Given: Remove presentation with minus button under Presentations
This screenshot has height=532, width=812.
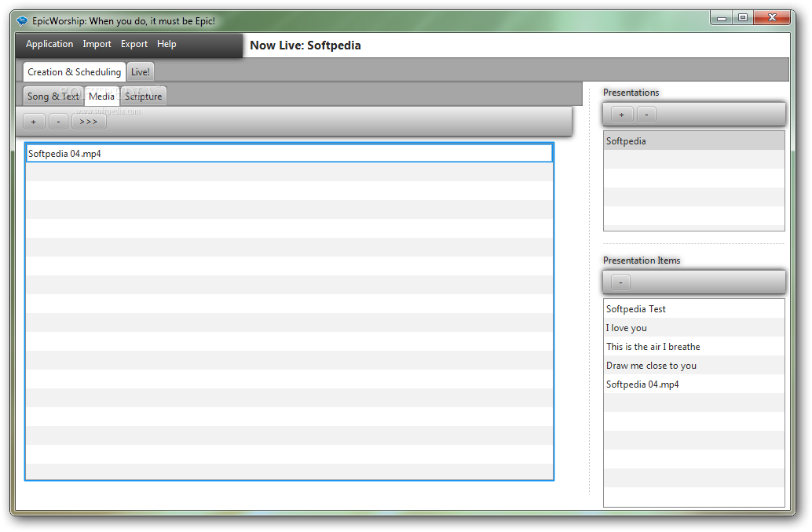Looking at the screenshot, I should tap(646, 115).
